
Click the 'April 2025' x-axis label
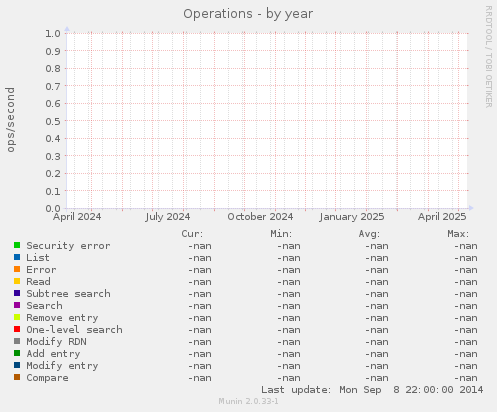pyautogui.click(x=442, y=217)
